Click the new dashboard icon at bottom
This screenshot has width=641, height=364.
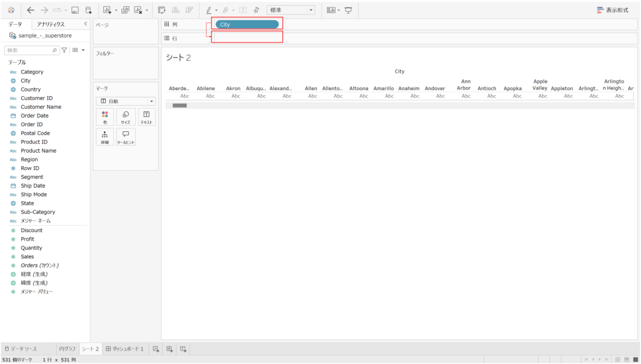coord(170,348)
